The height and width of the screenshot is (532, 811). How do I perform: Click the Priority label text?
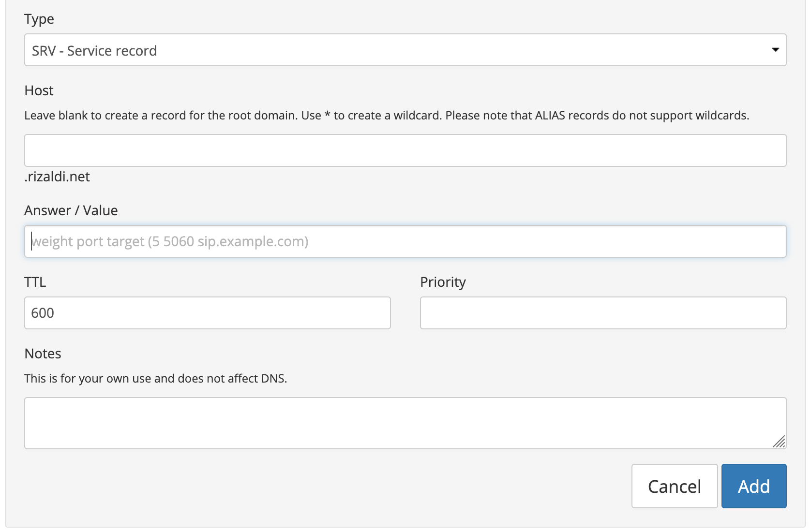(x=442, y=282)
